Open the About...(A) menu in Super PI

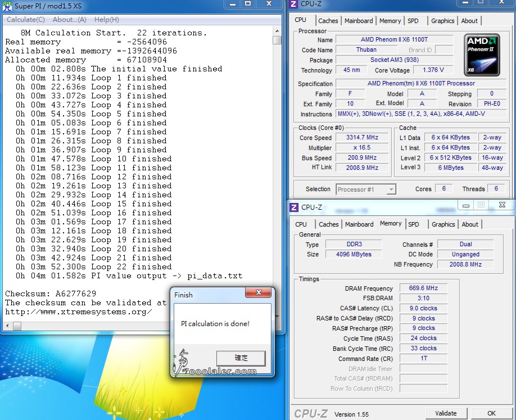click(x=70, y=20)
